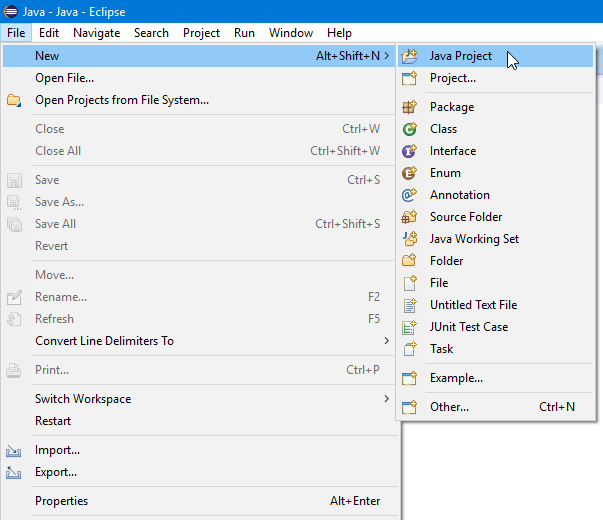The image size is (603, 520).
Task: Create a new Annotation
Action: pyautogui.click(x=495, y=195)
